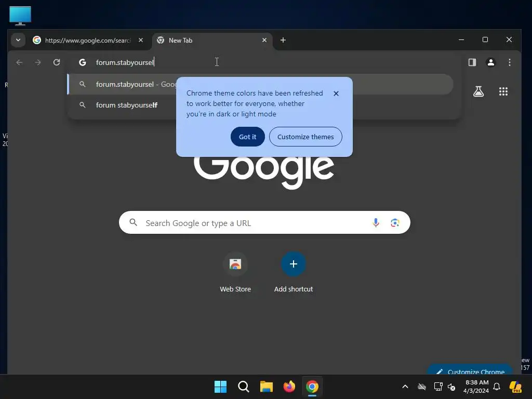Open the notifications bell
Image resolution: width=532 pixels, height=399 pixels.
pos(497,387)
